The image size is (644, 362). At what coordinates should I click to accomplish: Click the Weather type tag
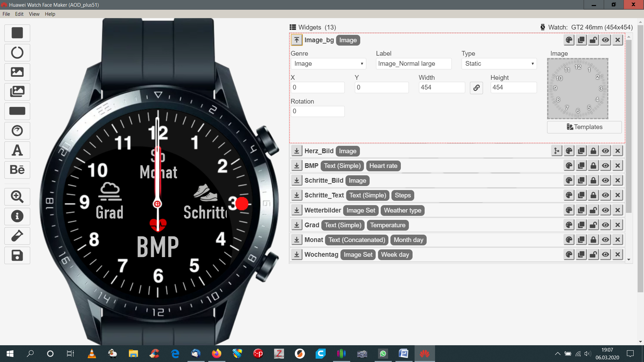click(x=402, y=210)
